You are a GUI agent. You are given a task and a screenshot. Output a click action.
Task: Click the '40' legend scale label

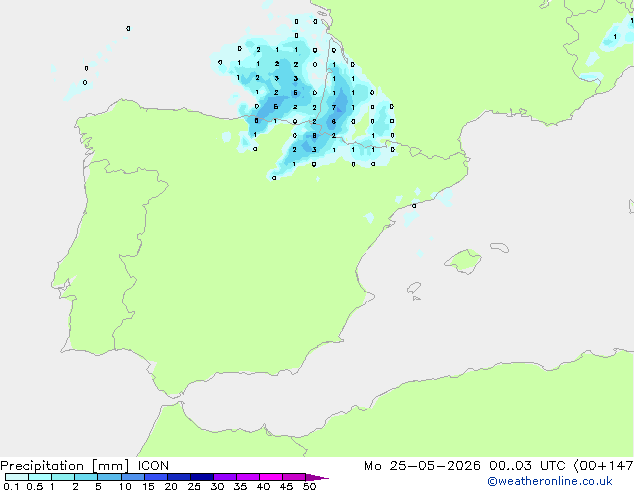tap(263, 486)
